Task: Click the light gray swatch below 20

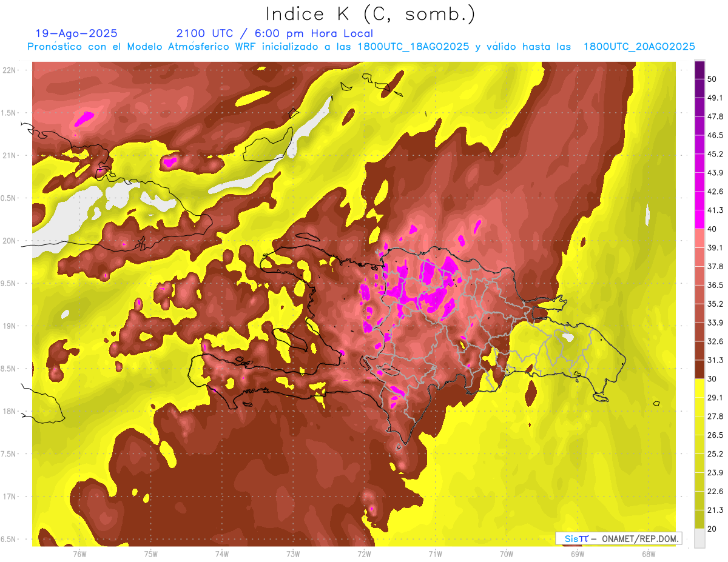Action: pyautogui.click(x=699, y=538)
